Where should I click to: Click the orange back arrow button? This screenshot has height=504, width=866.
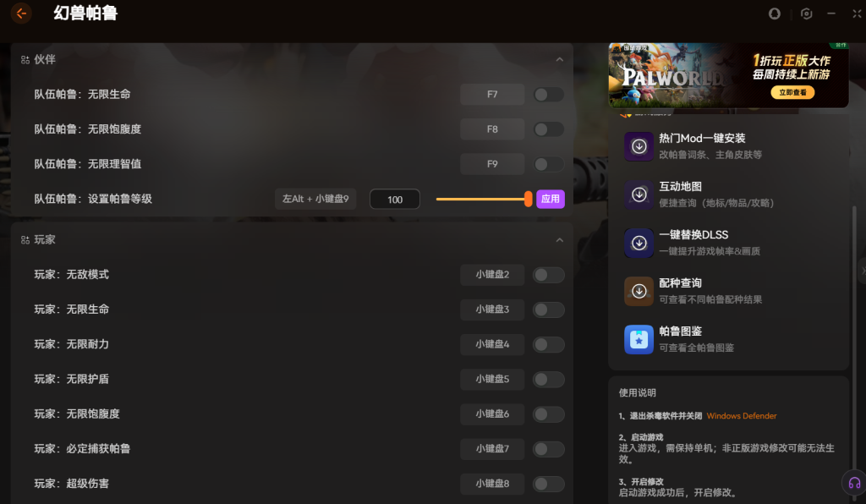click(x=20, y=14)
